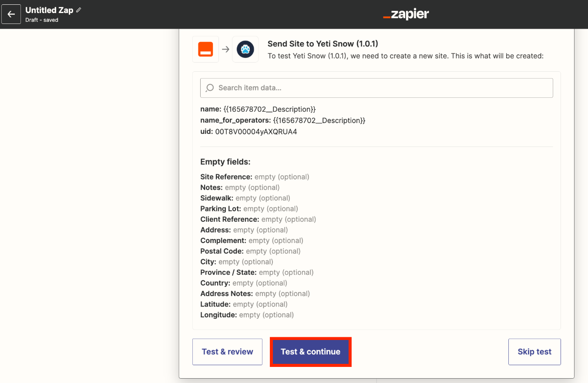The height and width of the screenshot is (383, 588).
Task: Click the Address empty row
Action: click(244, 230)
